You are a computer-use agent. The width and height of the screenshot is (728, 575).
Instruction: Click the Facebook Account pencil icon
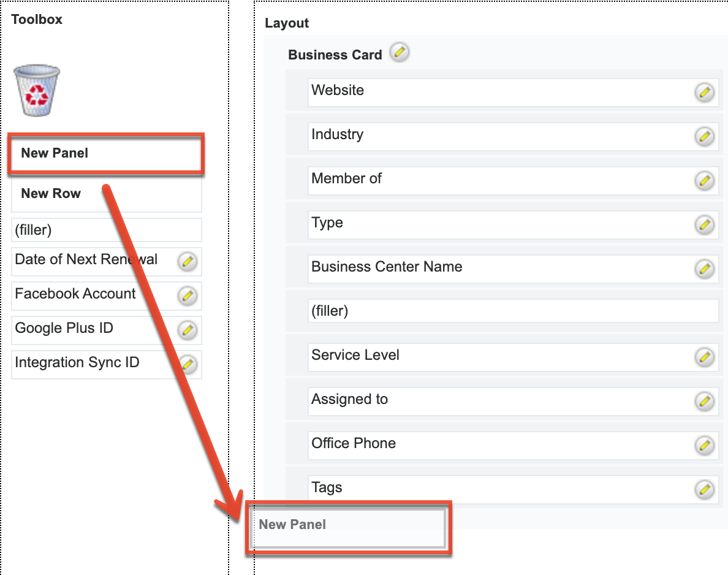pyautogui.click(x=187, y=296)
